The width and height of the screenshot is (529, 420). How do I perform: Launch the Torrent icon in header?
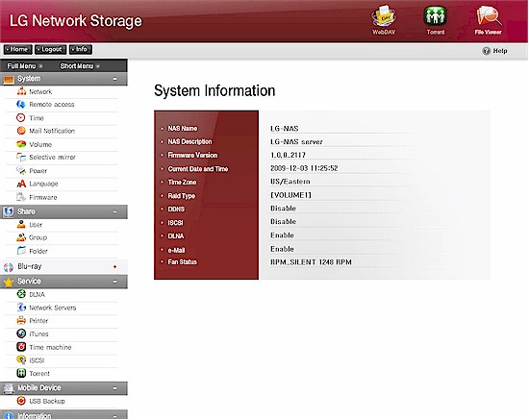[x=435, y=16]
